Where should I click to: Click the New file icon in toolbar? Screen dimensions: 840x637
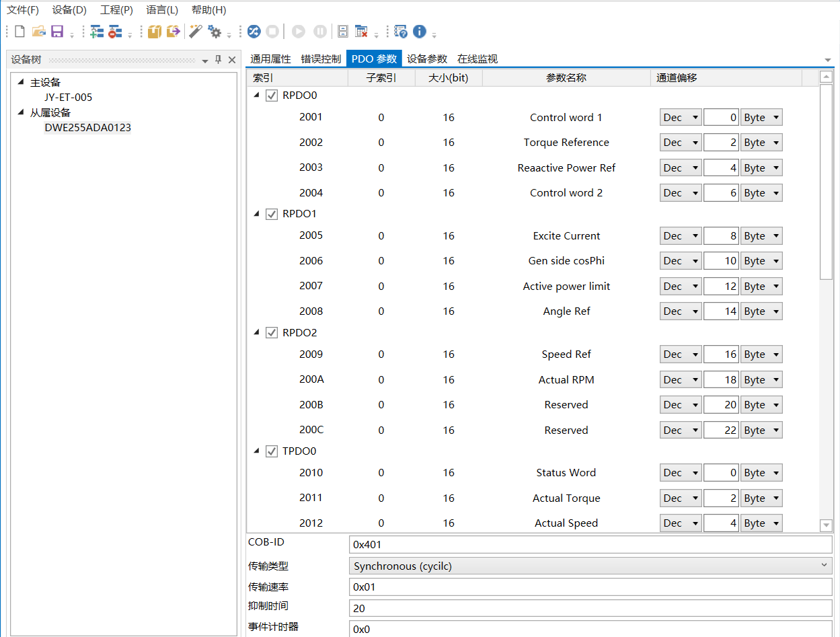point(20,31)
